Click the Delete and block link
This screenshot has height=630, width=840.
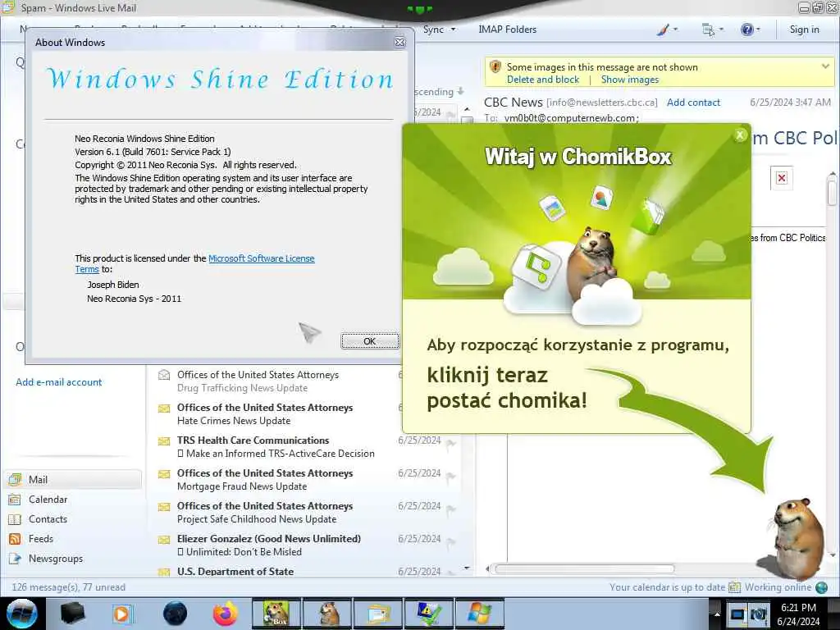point(543,80)
